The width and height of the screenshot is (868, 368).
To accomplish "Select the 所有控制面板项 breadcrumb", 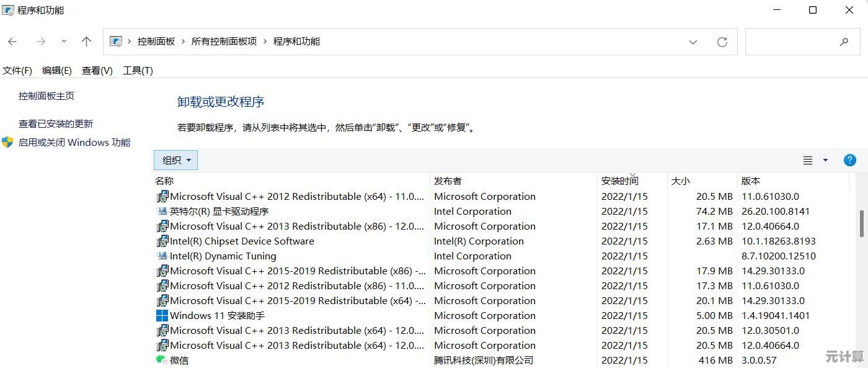I will pos(224,42).
